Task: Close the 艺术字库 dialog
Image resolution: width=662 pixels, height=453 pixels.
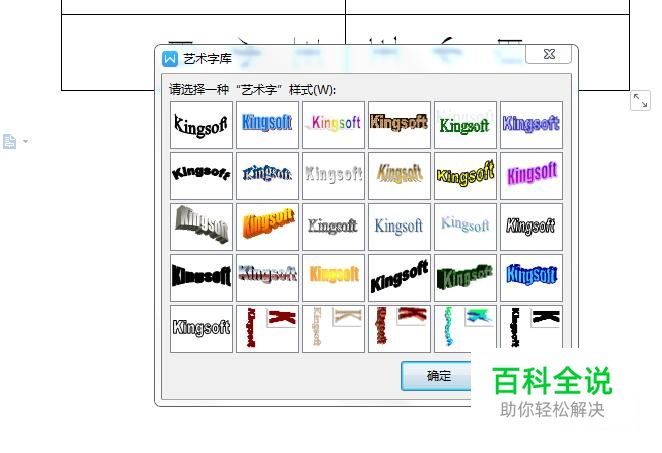Action: (549, 54)
